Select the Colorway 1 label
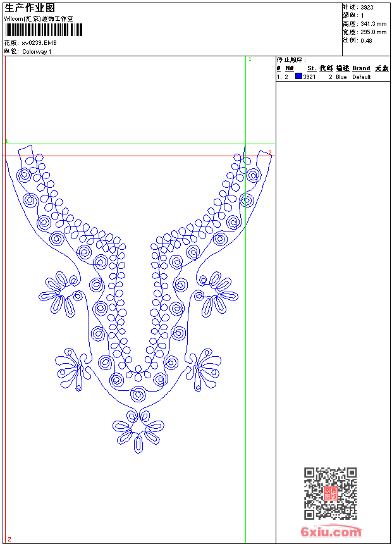This screenshot has height=544, width=392. click(x=37, y=52)
